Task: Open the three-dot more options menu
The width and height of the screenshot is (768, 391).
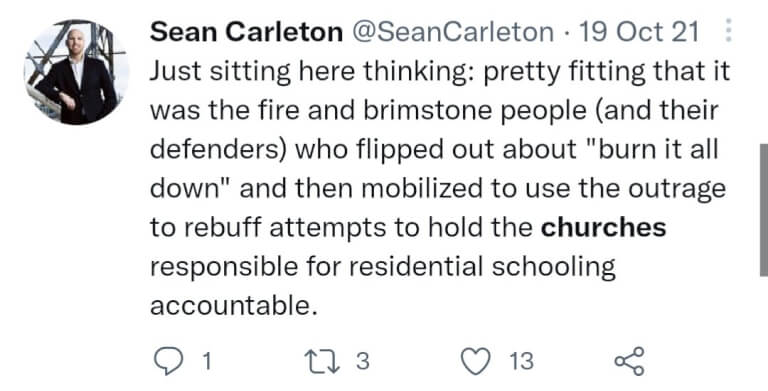Action: pyautogui.click(x=728, y=30)
